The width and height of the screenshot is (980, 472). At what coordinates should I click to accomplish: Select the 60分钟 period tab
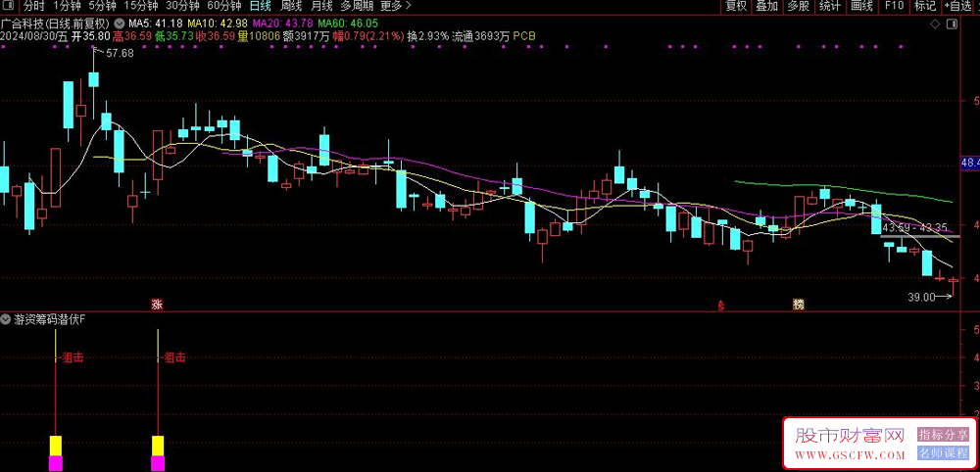pyautogui.click(x=224, y=6)
